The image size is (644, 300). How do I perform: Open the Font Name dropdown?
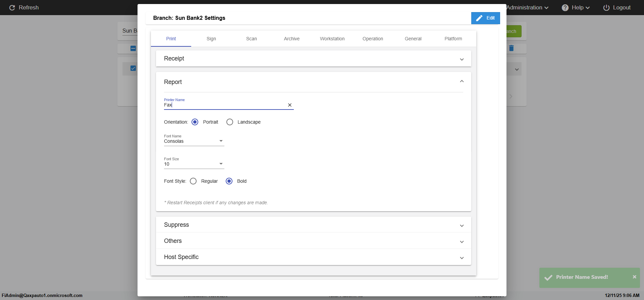(194, 141)
